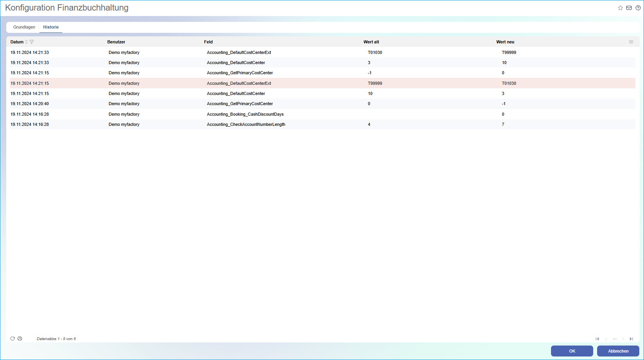Select the Accounting_Booking_CashDiscountDays row
644x360 pixels.
pos(245,114)
